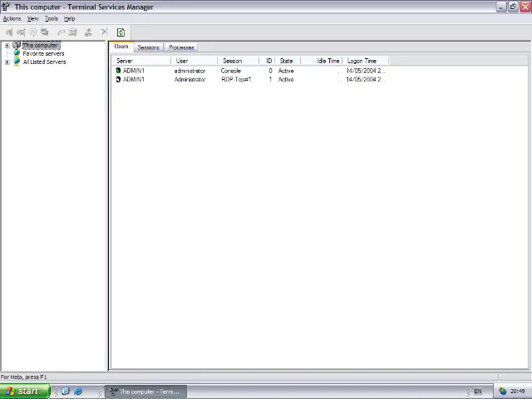Image resolution: width=532 pixels, height=399 pixels.
Task: Click the Connect toolbar icon
Action: point(9,32)
